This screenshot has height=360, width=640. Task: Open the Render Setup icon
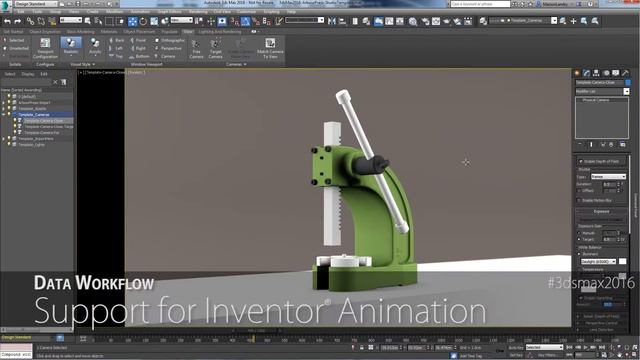(425, 21)
